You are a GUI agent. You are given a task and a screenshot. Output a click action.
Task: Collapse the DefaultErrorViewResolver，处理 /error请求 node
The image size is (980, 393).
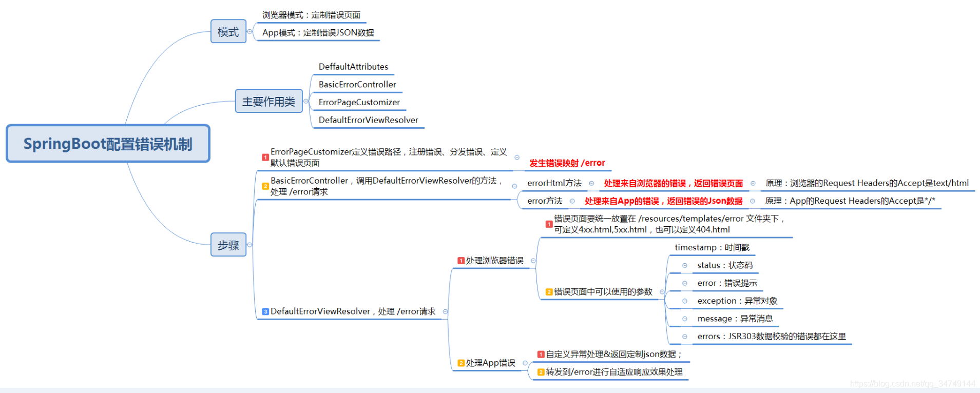point(445,311)
